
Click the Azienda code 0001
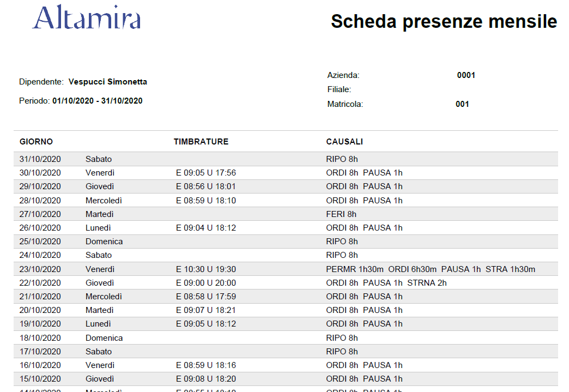tap(466, 75)
